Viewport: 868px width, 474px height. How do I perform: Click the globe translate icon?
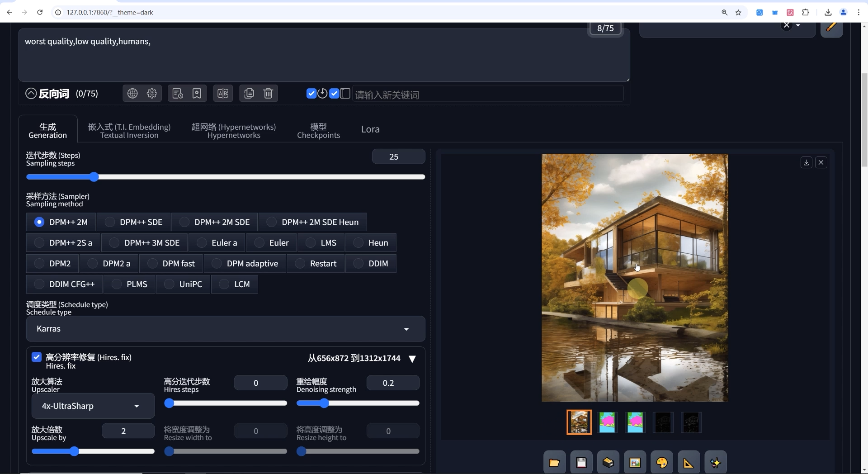point(132,94)
